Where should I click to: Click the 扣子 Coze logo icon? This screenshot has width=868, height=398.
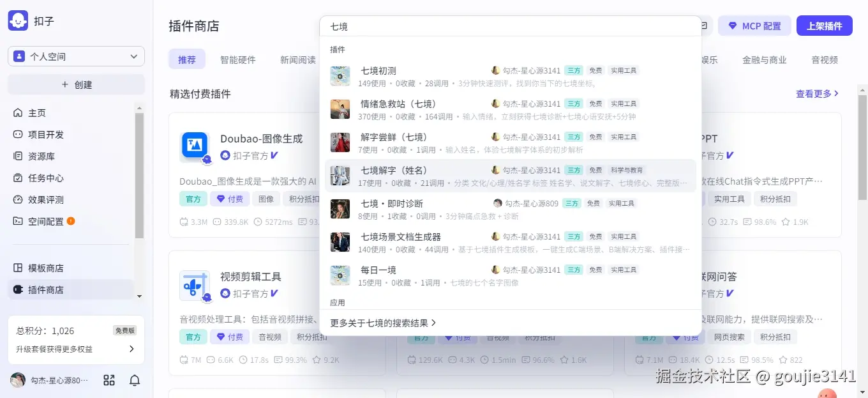pos(17,20)
